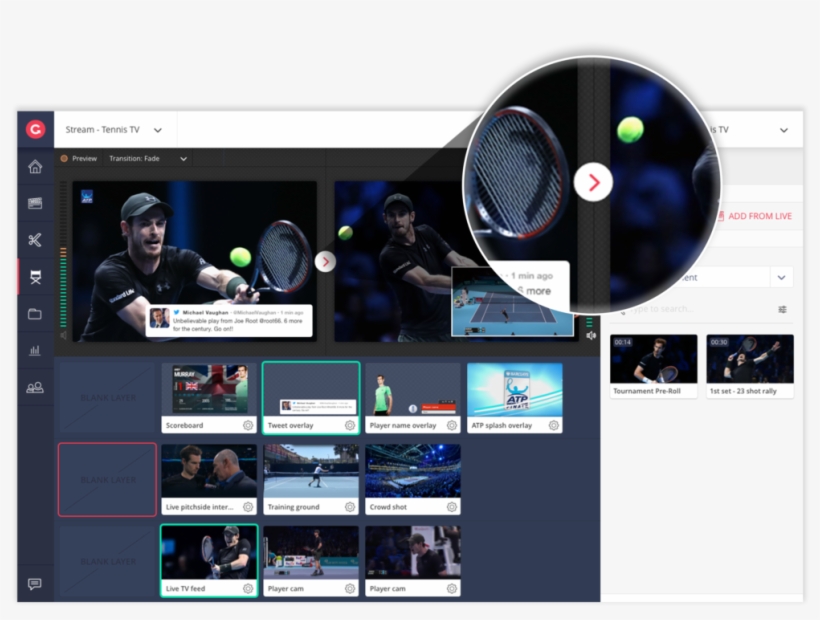This screenshot has width=820, height=620.
Task: Click the Preview tab label
Action: click(x=83, y=158)
